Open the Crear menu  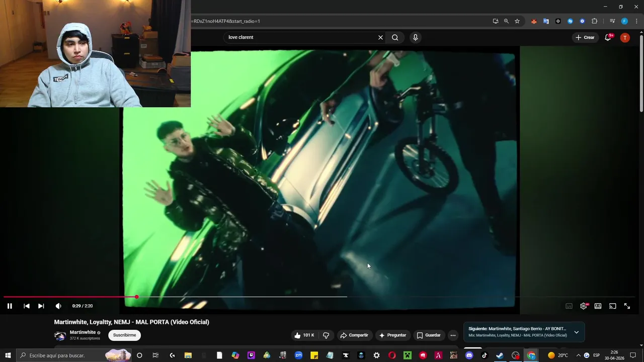point(585,37)
